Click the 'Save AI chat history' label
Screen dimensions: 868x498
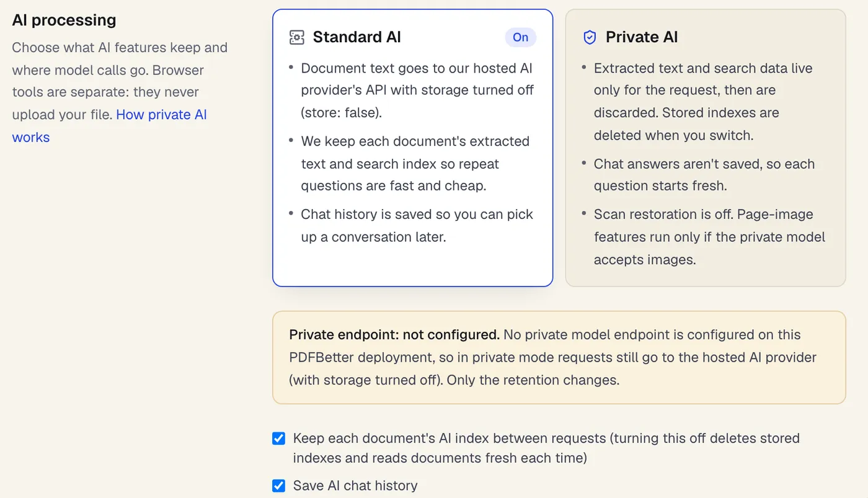355,486
